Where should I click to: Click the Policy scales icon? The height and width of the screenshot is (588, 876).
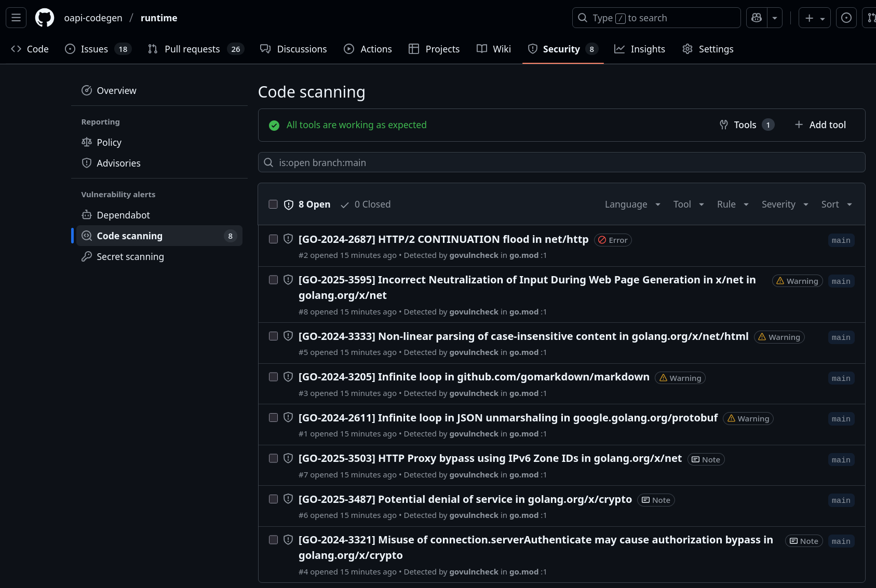87,142
